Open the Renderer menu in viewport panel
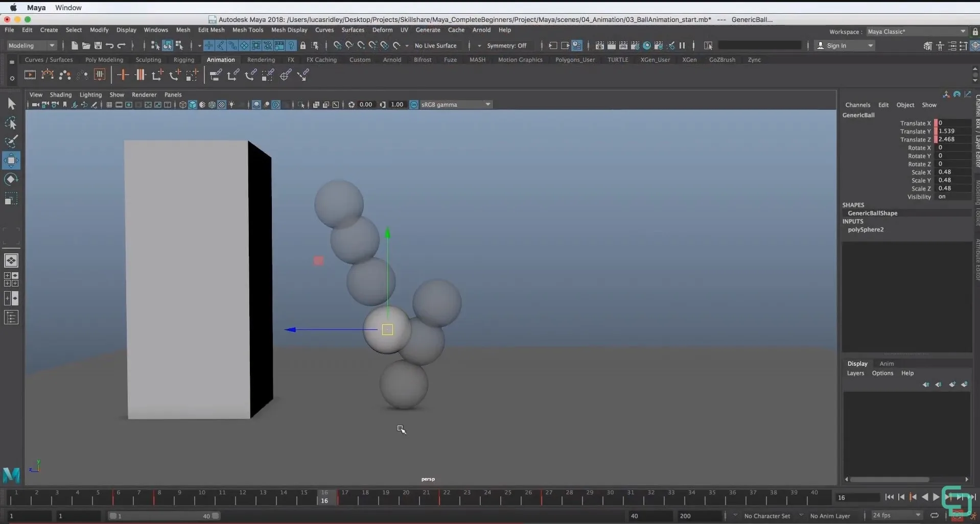980x524 pixels. [145, 94]
